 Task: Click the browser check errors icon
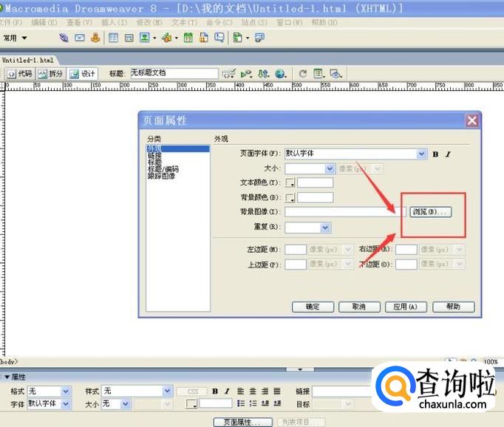point(229,74)
